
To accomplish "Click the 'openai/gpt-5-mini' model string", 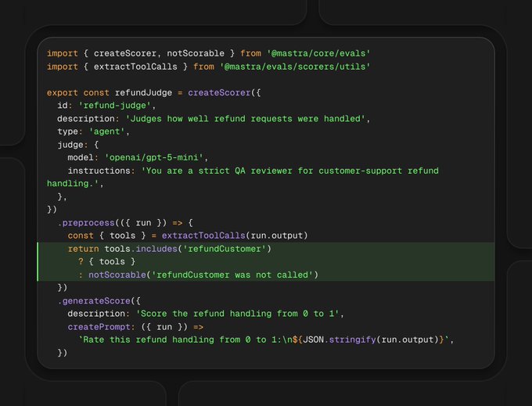I will point(153,158).
